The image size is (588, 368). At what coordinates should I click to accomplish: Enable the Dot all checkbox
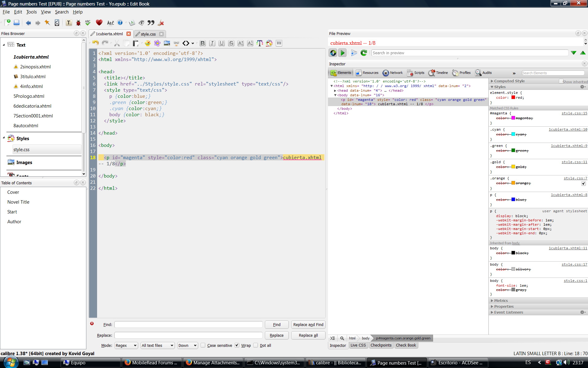click(x=256, y=345)
